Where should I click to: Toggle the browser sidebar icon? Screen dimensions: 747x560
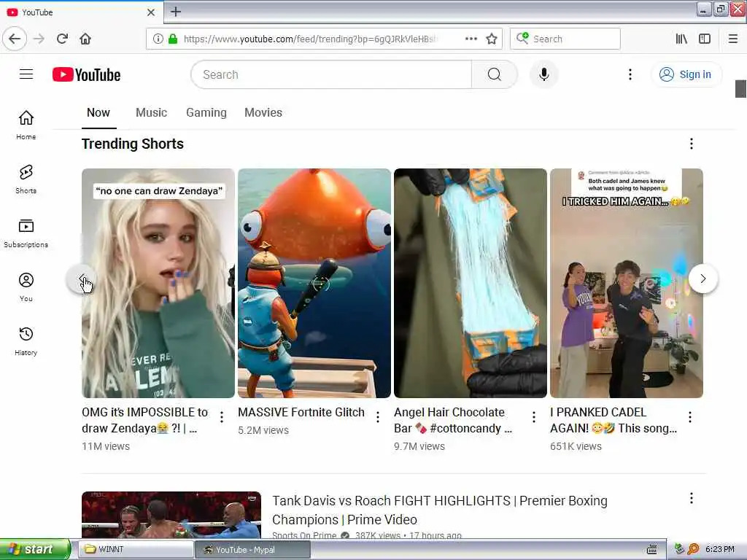705,39
